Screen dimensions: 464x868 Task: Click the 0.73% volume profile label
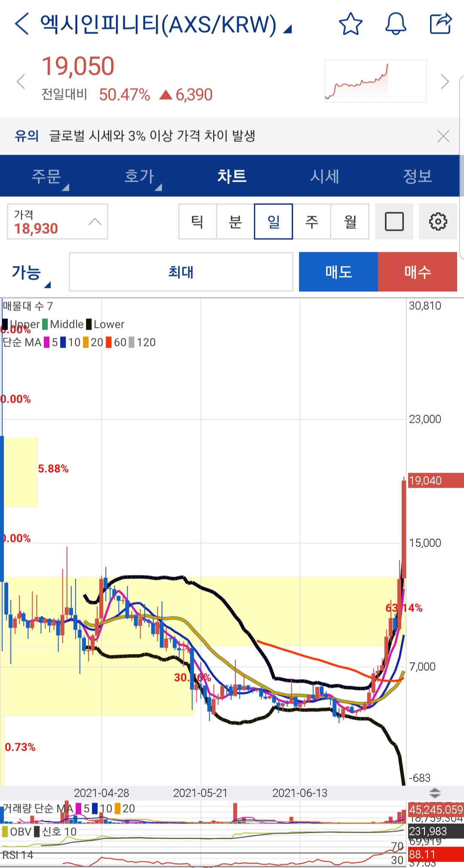[x=20, y=747]
